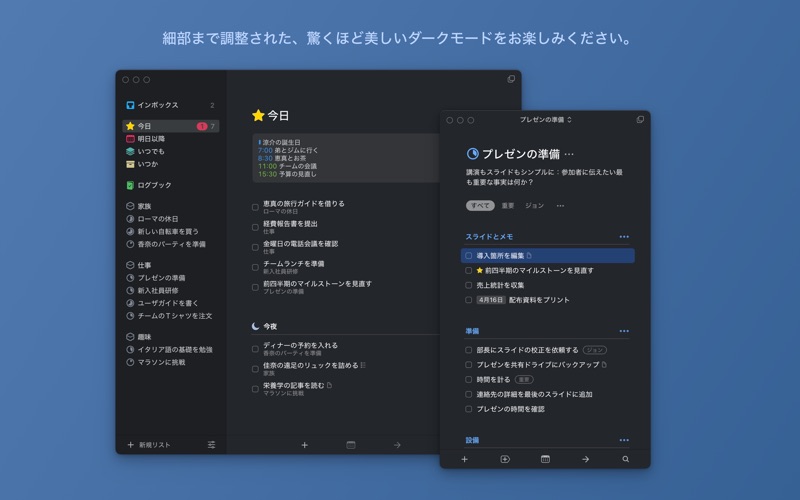Open the calendar events box in 今日
Viewport: 800px width, 500px height.
[x=346, y=158]
